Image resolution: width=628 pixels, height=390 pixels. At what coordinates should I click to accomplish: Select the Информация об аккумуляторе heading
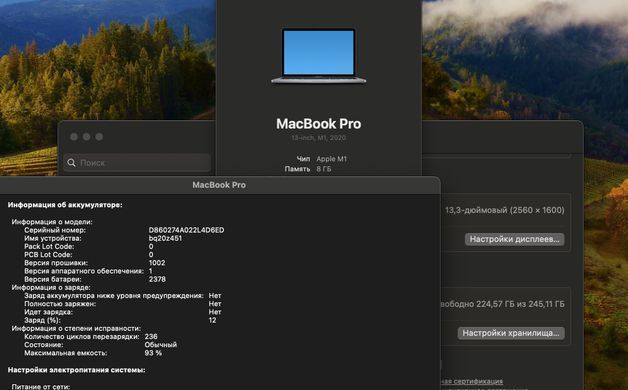click(x=65, y=205)
